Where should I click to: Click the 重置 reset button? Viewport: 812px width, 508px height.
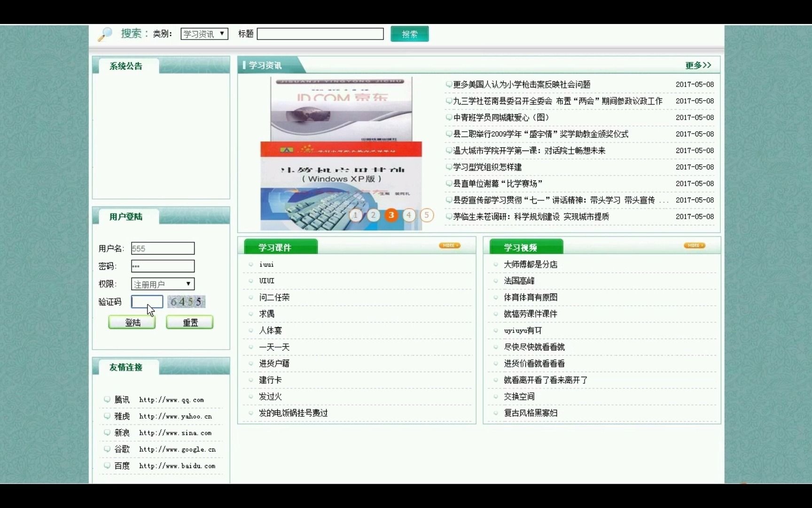(190, 323)
